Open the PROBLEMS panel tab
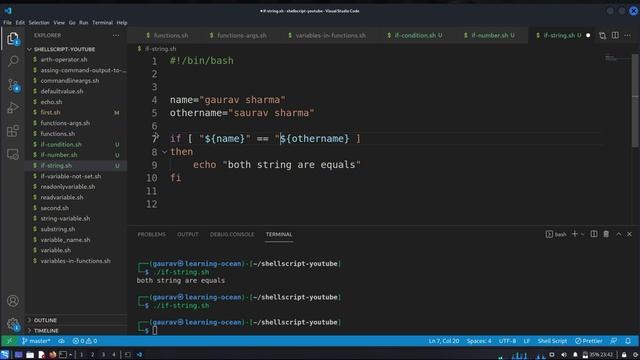640x360 pixels. (151, 234)
